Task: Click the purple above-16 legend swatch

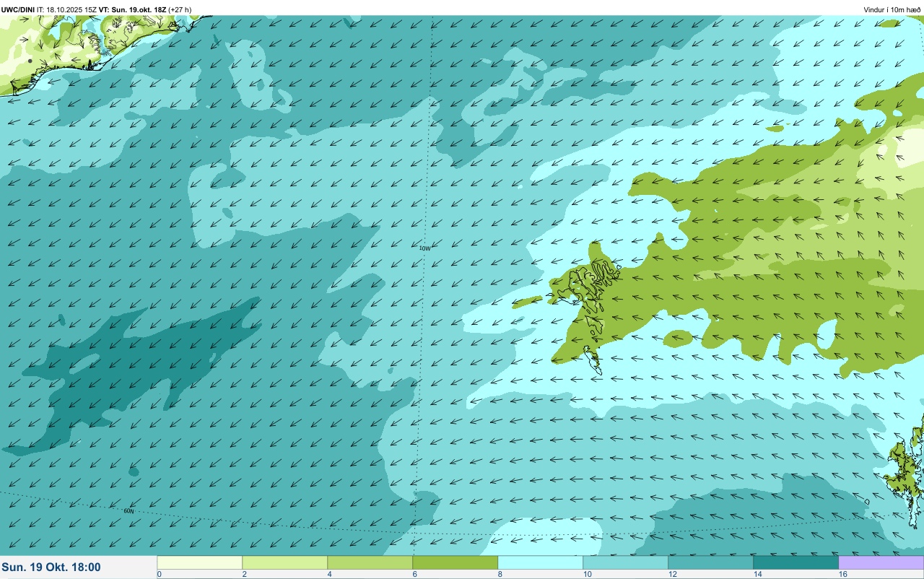Action: point(881,562)
